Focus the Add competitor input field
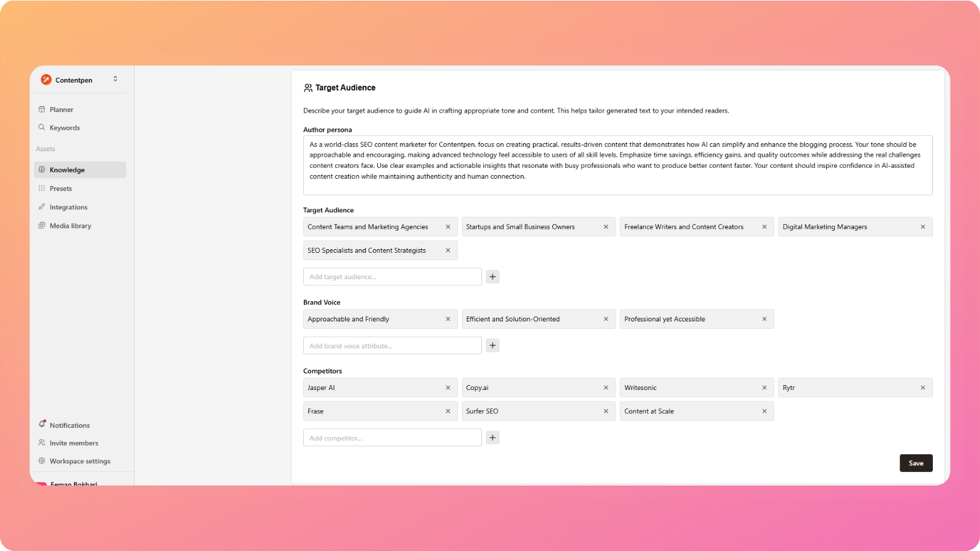Image resolution: width=980 pixels, height=551 pixels. tap(392, 438)
